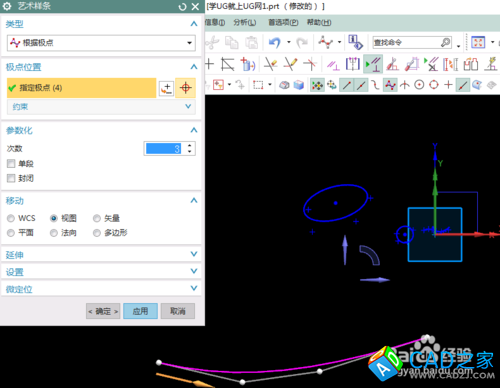The width and height of the screenshot is (500, 388).
Task: Click the 应用 button
Action: pos(140,311)
